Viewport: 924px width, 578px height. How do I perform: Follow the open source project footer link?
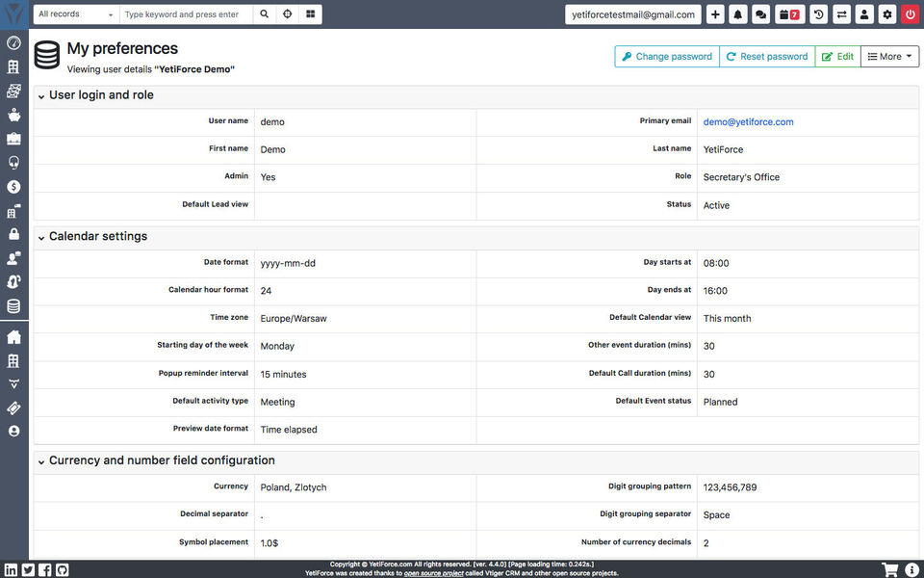[434, 573]
